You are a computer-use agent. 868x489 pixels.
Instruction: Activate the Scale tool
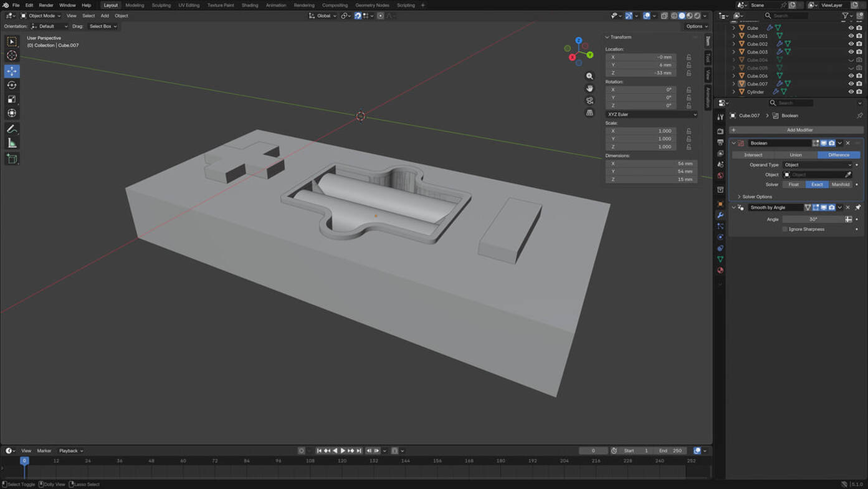point(12,99)
